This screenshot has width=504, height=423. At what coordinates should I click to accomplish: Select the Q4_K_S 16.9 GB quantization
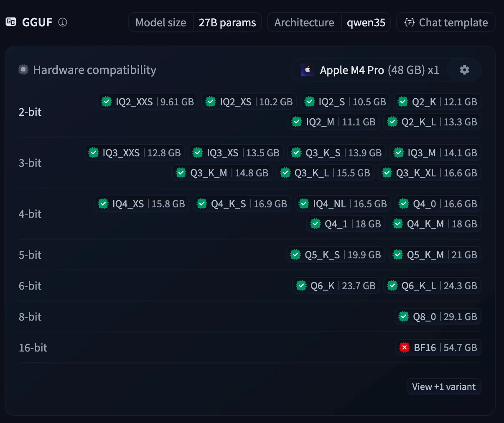coord(242,204)
